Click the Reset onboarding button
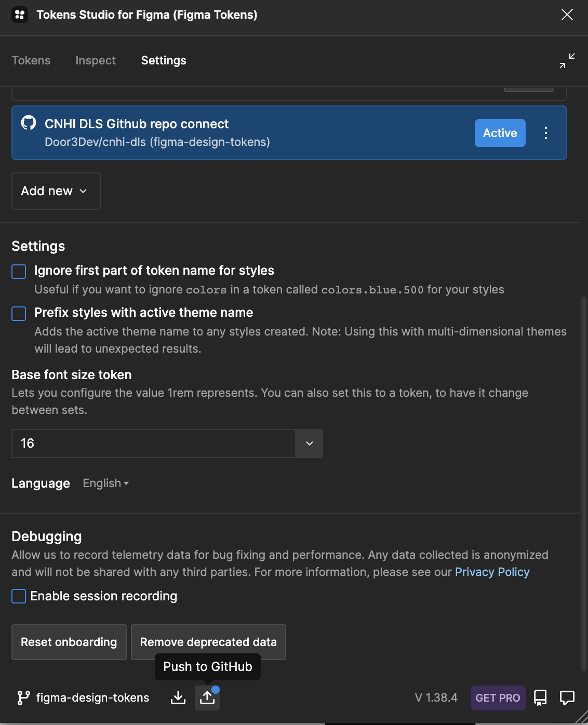Screen dimensions: 588x725 (x=69, y=642)
